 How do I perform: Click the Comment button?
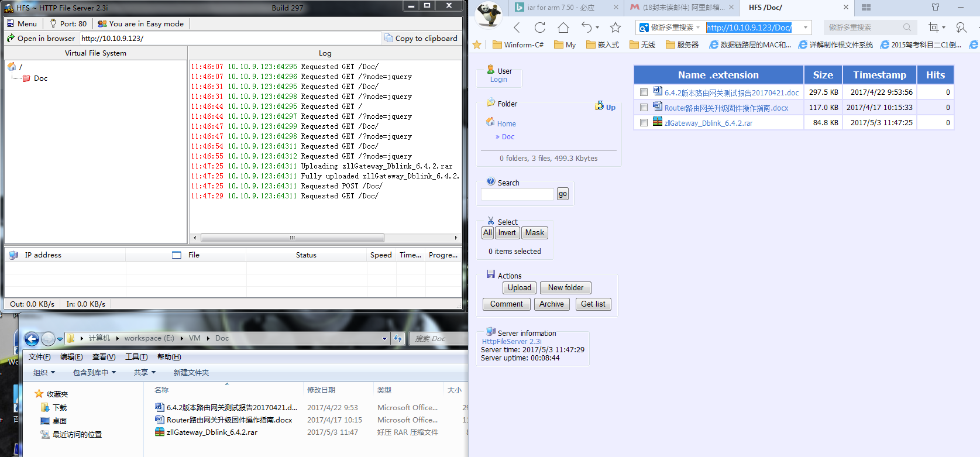507,304
